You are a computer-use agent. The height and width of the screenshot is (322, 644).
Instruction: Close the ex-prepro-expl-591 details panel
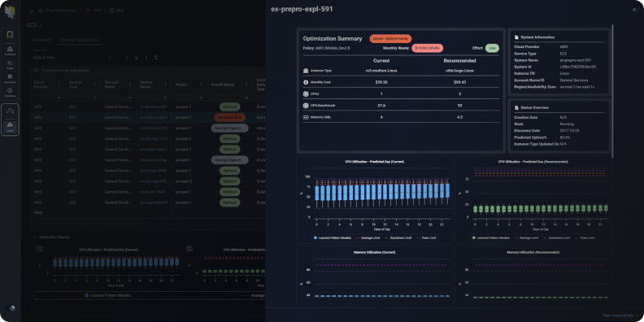(634, 10)
